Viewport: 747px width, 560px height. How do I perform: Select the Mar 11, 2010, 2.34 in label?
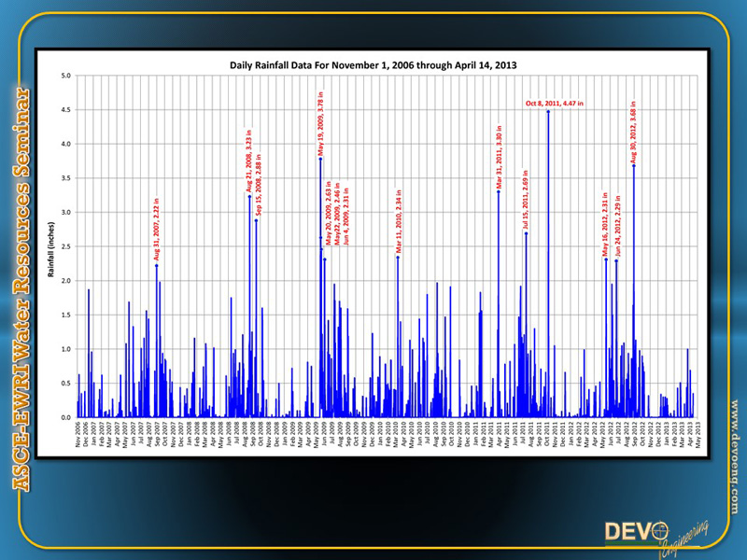point(398,223)
